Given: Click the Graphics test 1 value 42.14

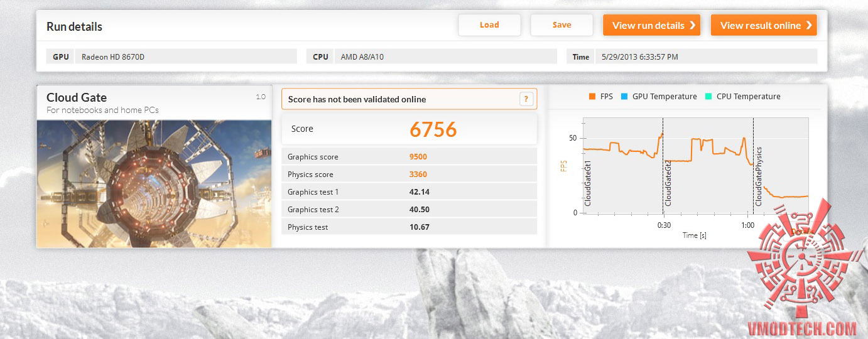Looking at the screenshot, I should click(420, 192).
